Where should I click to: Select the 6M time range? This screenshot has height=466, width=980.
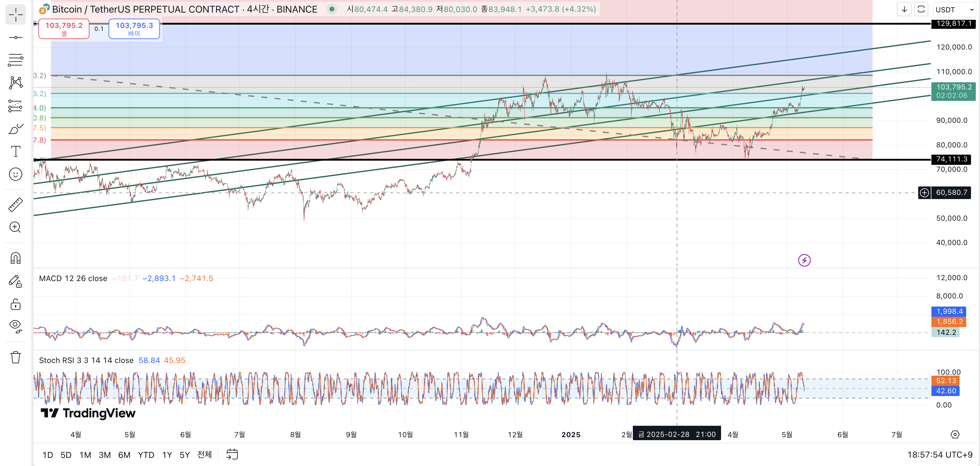(x=125, y=455)
